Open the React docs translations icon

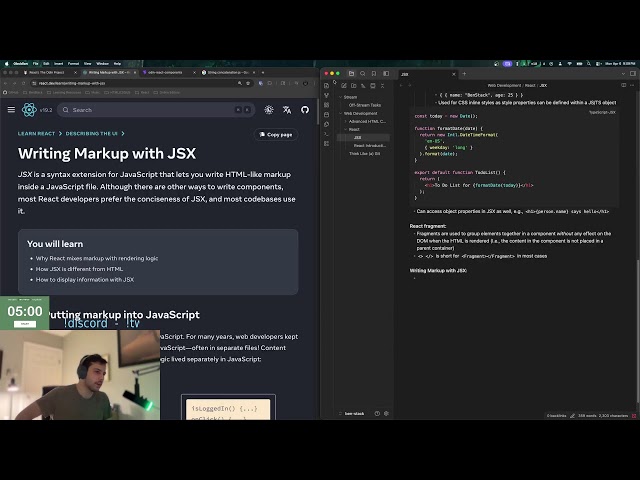tap(287, 110)
